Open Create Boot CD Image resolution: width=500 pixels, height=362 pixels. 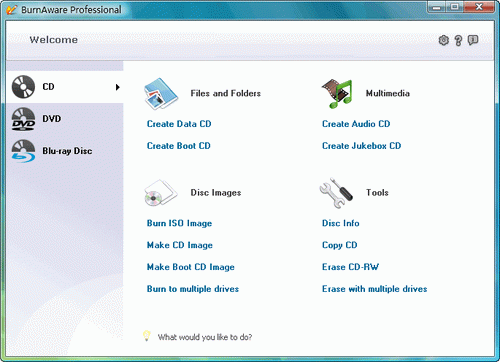coord(179,146)
